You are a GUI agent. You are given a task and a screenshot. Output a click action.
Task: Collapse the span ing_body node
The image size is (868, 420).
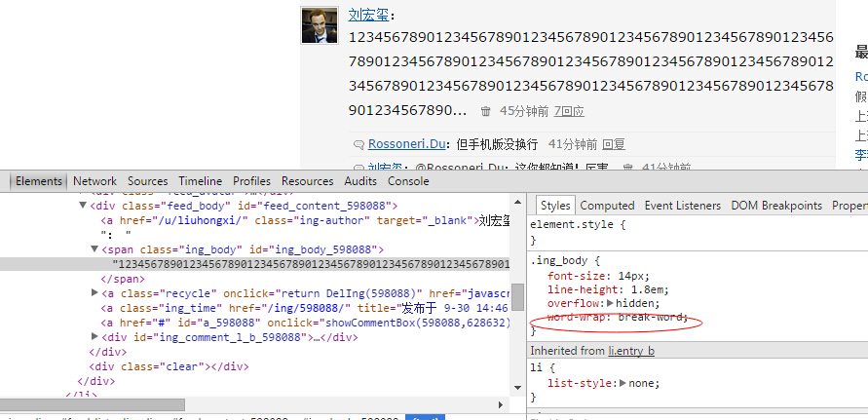(94, 249)
